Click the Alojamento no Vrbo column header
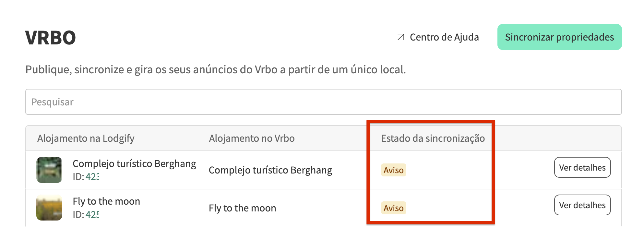644x227 pixels. [252, 138]
